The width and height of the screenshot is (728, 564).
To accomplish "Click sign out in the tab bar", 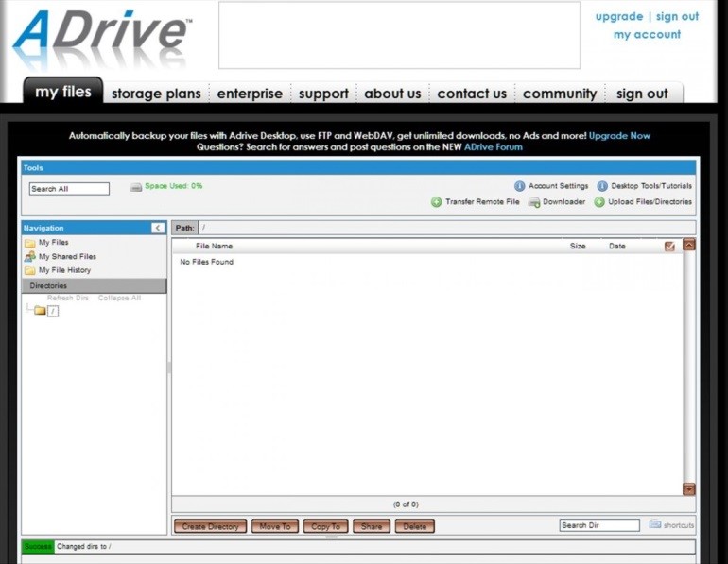I will 642,94.
